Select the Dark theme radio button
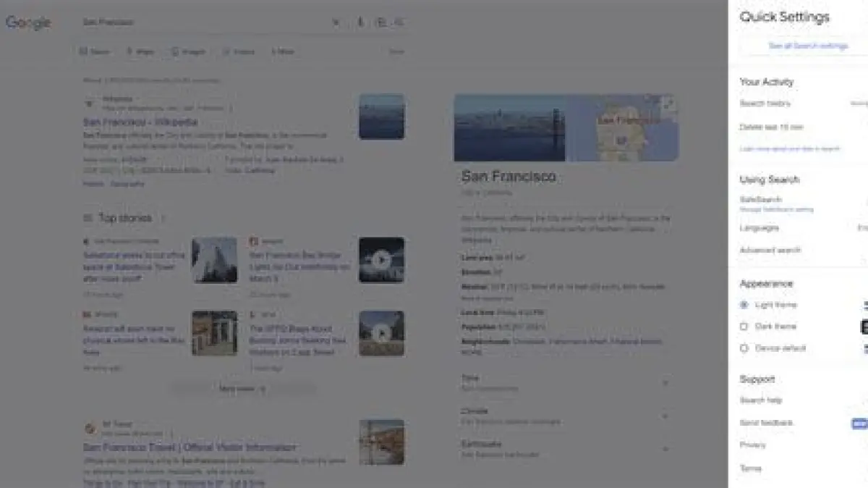Viewport: 868px width, 488px height. tap(744, 327)
